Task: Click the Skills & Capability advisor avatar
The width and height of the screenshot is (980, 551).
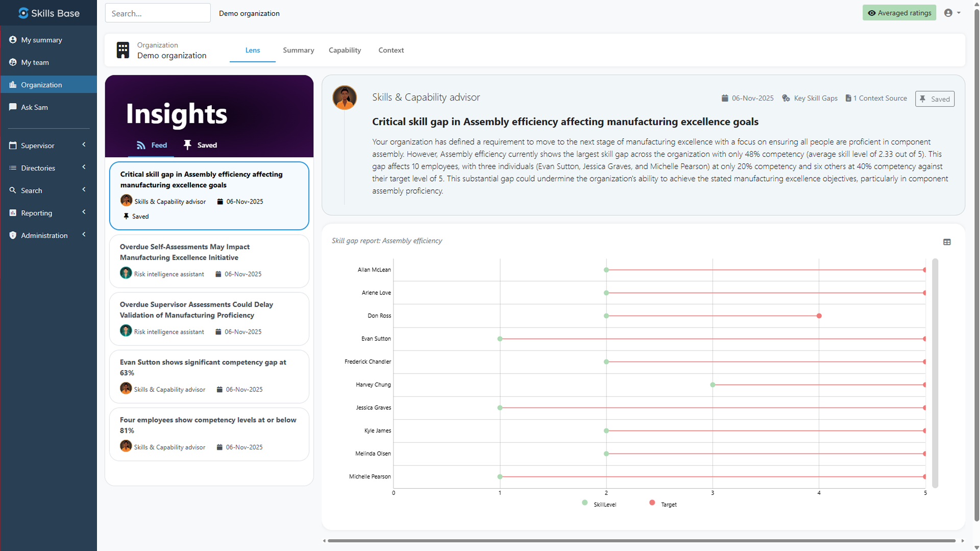Action: tap(345, 97)
